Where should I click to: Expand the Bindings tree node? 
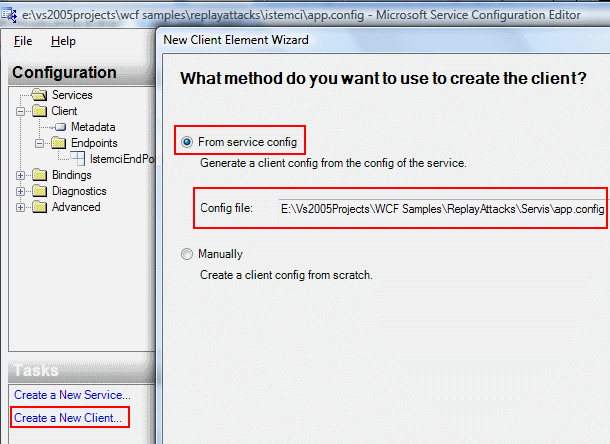pyautogui.click(x=21, y=175)
